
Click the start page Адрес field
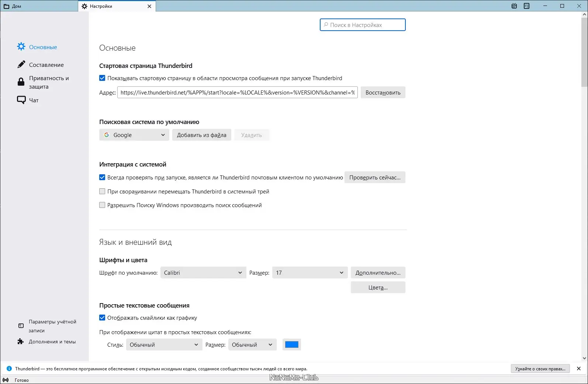tap(238, 92)
